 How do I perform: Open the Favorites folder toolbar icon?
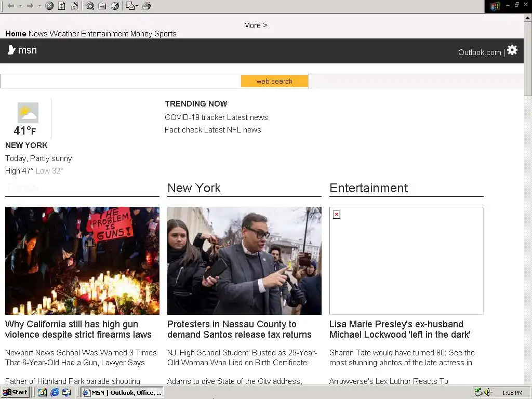pos(102,6)
